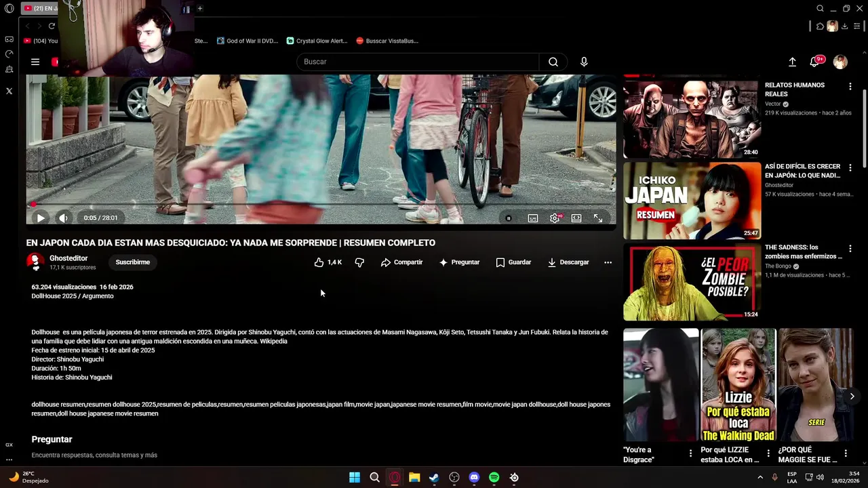Screen dimensions: 868x488
Task: Click the Compartir button
Action: point(401,262)
